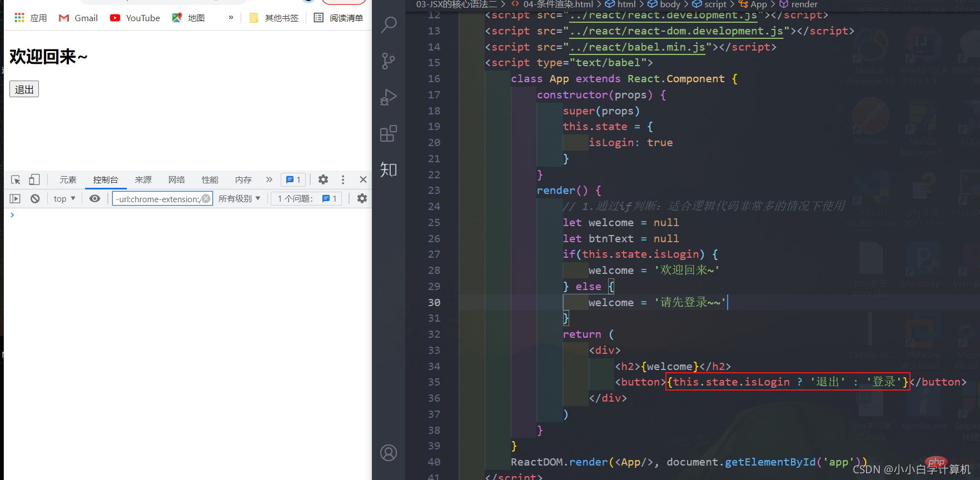
Task: Open the react-dom.development.js src link
Action: [676, 31]
